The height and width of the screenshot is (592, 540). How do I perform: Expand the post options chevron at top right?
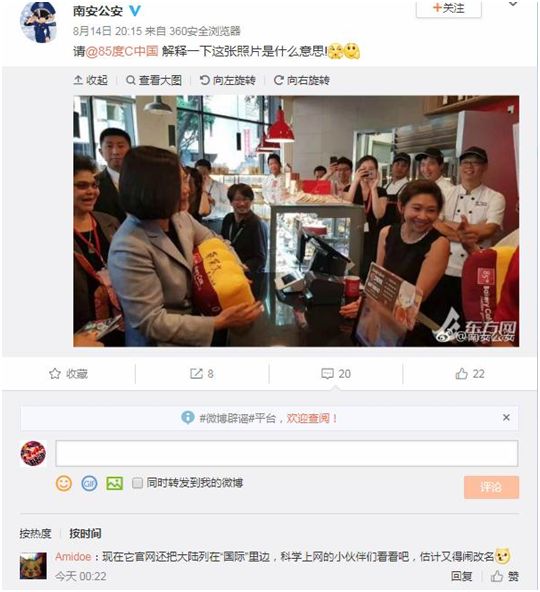click(513, 4)
